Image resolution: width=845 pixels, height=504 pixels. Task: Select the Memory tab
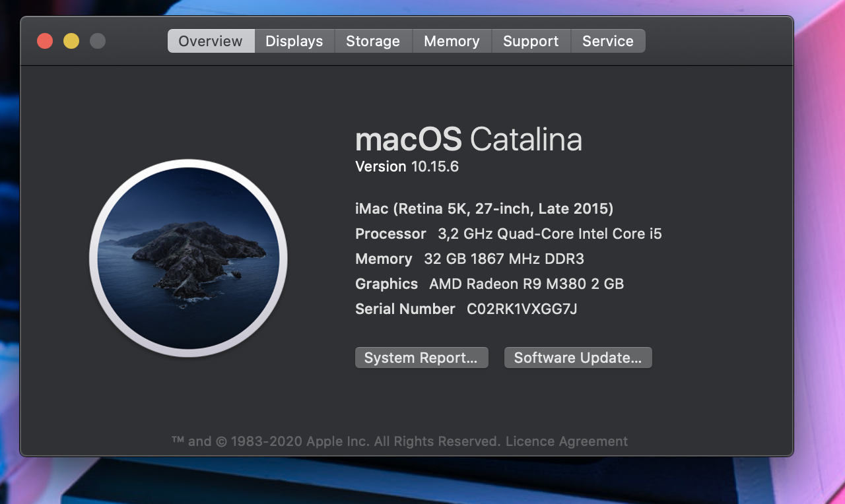point(452,41)
